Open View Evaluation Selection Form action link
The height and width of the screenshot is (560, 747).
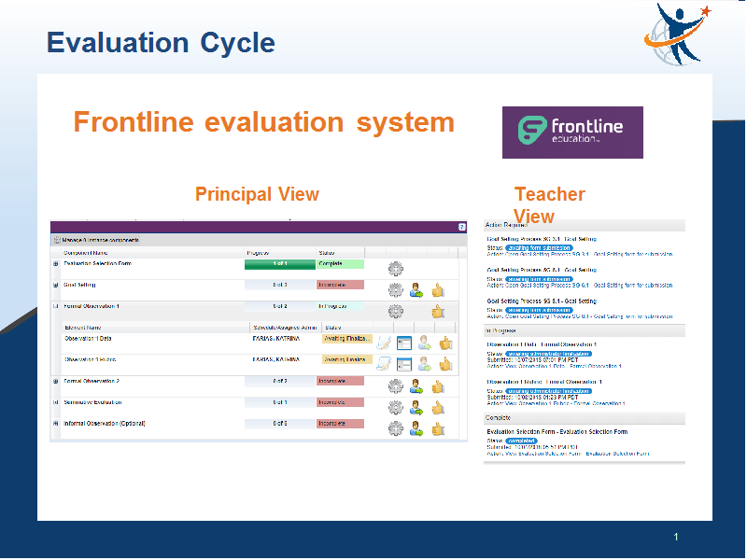click(x=577, y=454)
